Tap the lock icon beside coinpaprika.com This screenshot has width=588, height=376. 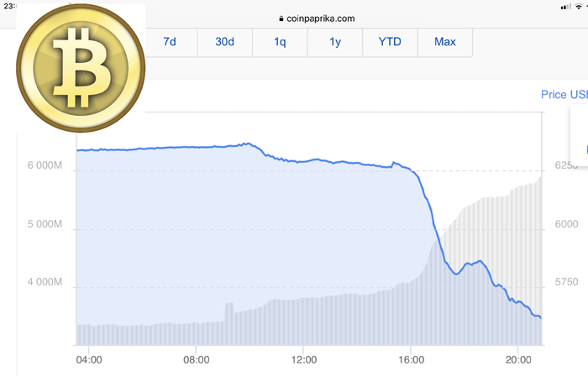(x=270, y=18)
